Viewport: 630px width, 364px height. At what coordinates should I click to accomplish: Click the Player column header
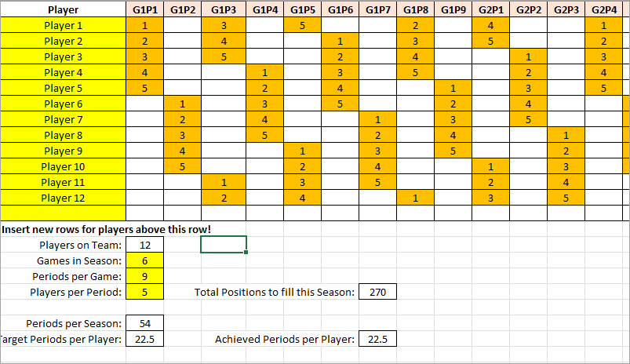[x=63, y=10]
